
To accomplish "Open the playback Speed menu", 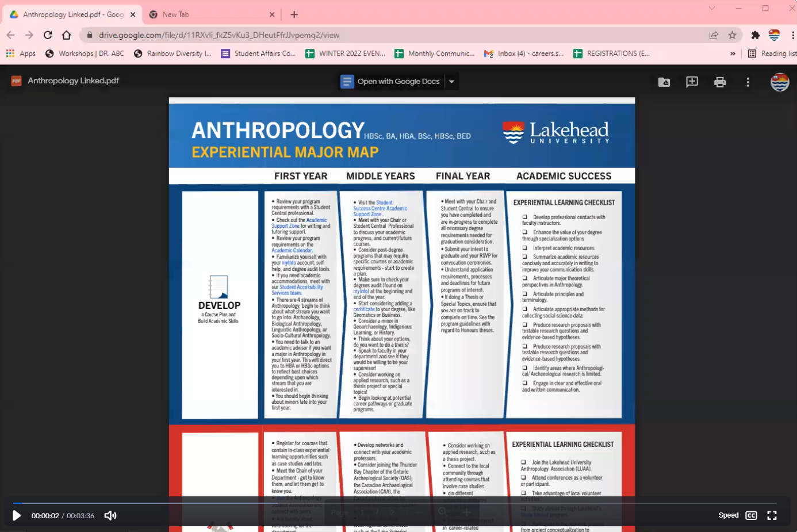I will pyautogui.click(x=728, y=515).
